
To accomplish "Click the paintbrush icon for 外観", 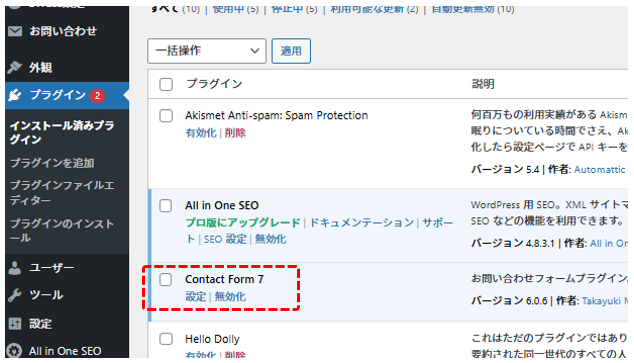I will [x=15, y=68].
